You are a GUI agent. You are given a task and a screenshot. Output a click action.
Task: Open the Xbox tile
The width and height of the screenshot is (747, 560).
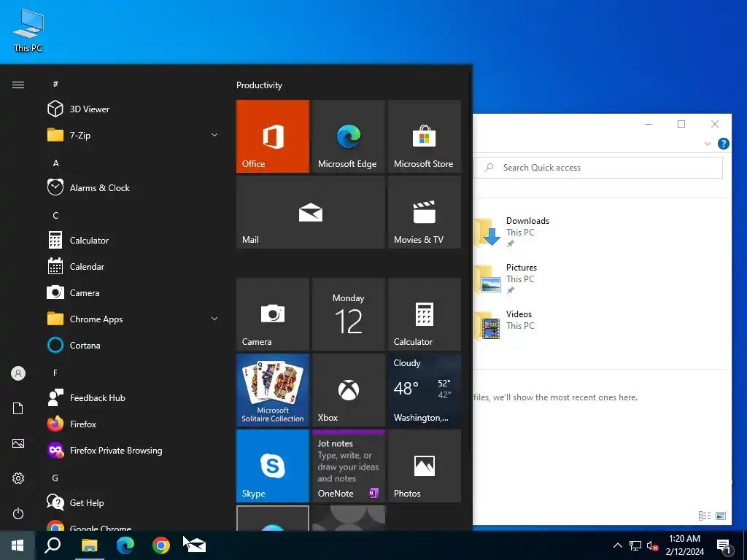point(348,390)
